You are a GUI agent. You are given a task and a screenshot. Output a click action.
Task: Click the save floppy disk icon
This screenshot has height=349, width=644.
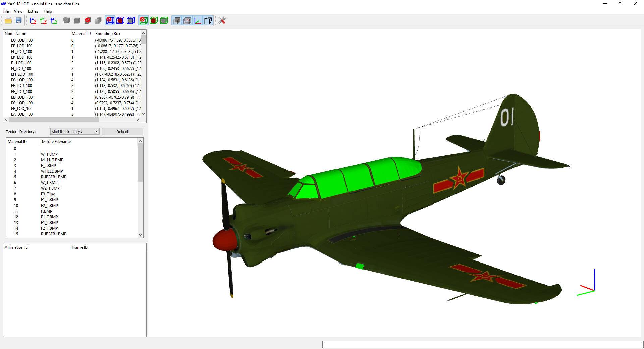19,21
